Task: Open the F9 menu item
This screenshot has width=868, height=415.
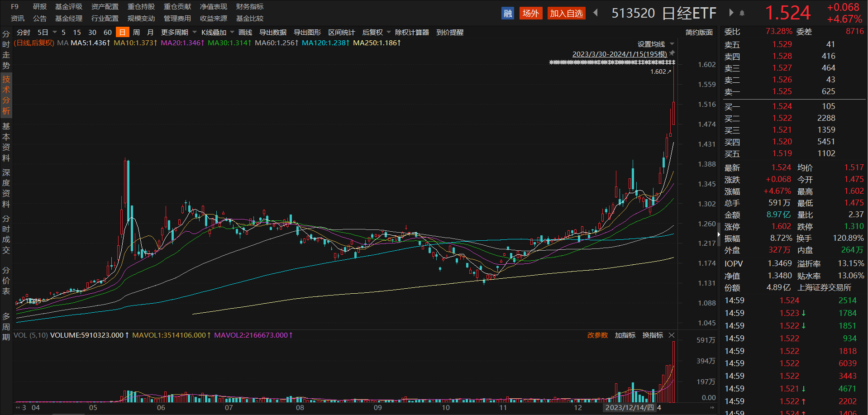Action: [x=15, y=7]
